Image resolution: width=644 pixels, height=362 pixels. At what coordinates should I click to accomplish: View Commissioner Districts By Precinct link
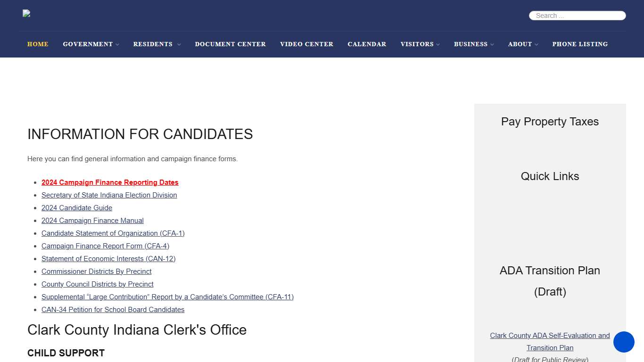(x=97, y=271)
